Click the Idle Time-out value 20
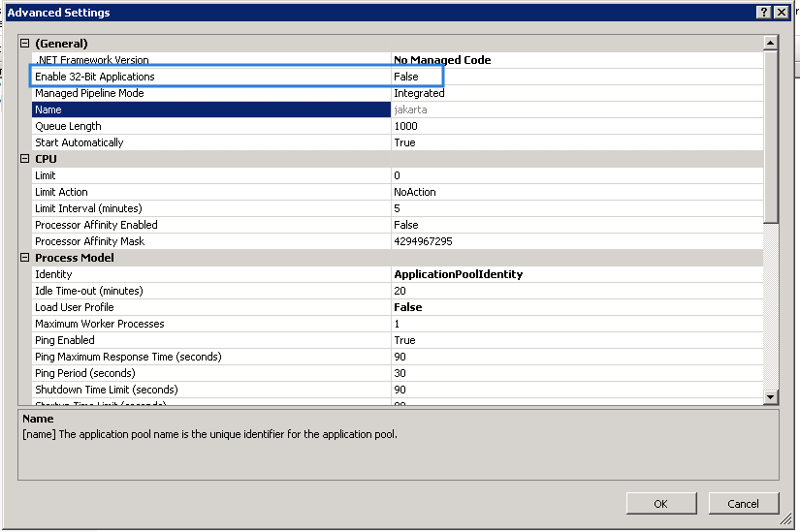Screen dimensions: 800x532 400,291
